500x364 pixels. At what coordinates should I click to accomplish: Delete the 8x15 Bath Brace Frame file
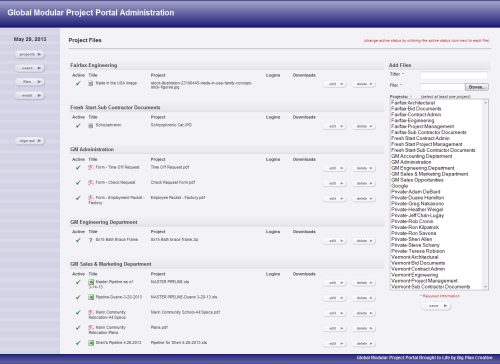364,241
